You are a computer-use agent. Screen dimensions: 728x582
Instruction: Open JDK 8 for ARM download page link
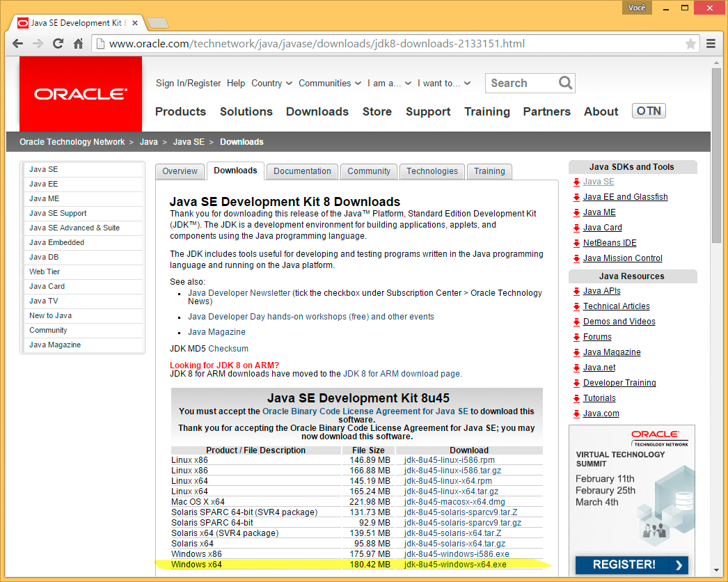point(401,373)
